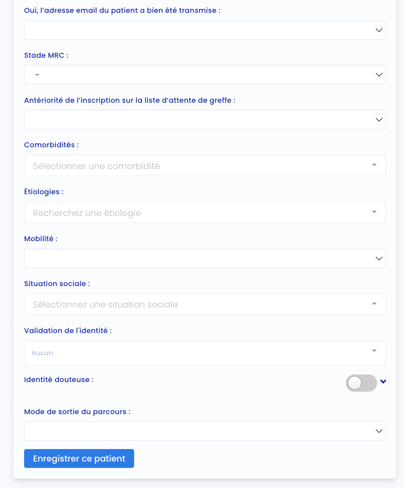Open Mode de sortie du parcours dropdown
Screen dimensions: 404x488
205,431
